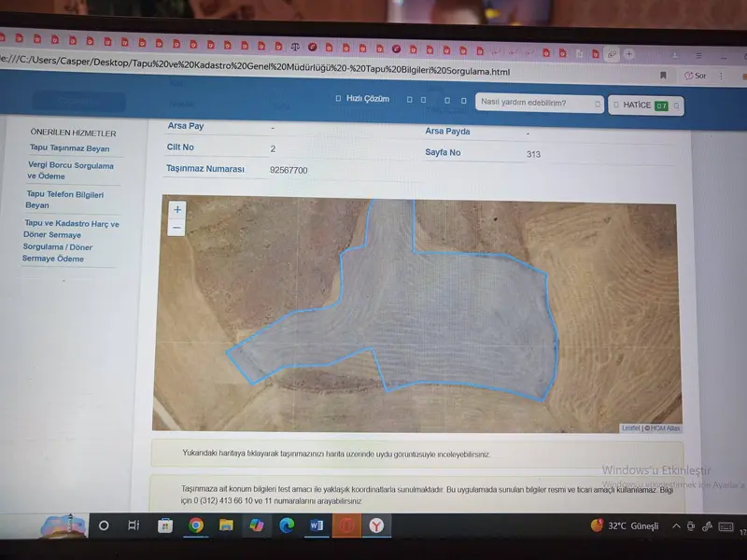Open File Explorer from the taskbar
747x560 pixels.
pos(226,525)
